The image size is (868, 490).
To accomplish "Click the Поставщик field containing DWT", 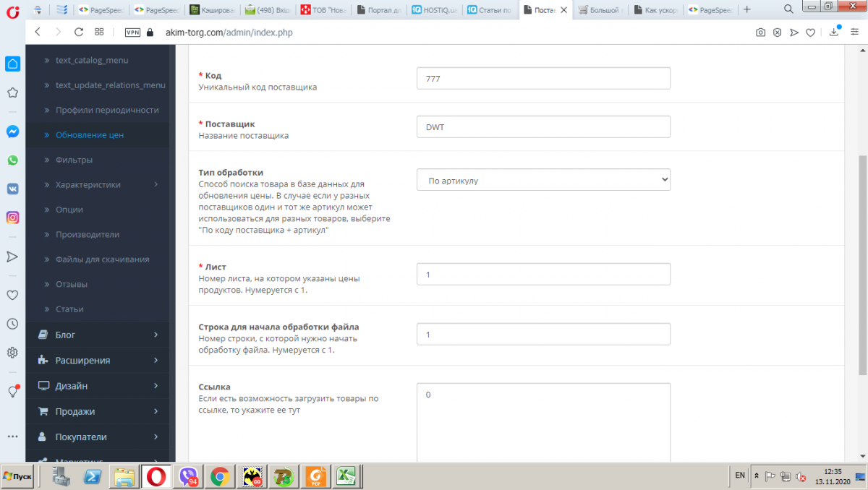I will pos(543,126).
